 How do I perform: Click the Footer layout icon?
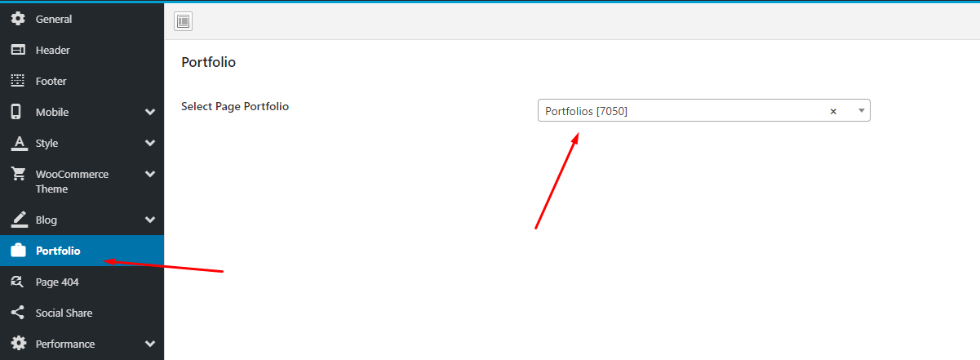point(18,81)
